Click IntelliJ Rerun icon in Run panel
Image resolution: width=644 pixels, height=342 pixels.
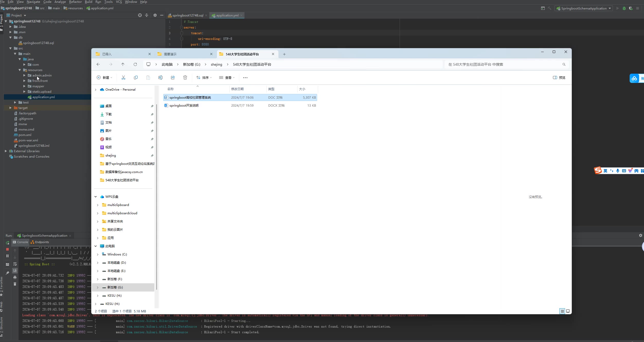pos(7,243)
